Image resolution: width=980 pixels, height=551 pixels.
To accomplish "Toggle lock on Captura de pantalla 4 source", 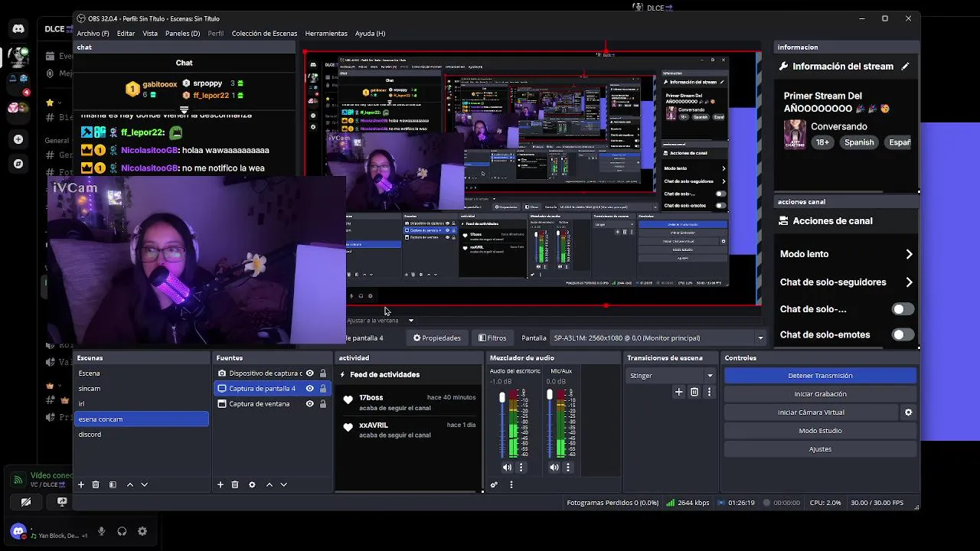I will pyautogui.click(x=323, y=389).
